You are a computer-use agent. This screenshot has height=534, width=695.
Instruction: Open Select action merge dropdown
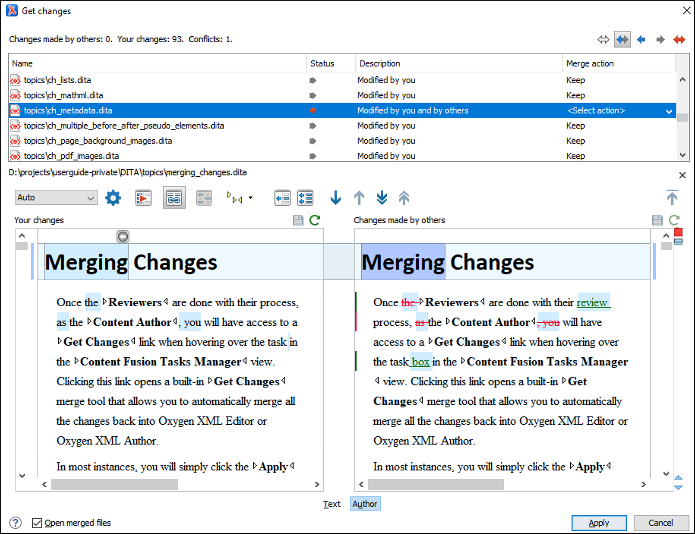point(620,111)
